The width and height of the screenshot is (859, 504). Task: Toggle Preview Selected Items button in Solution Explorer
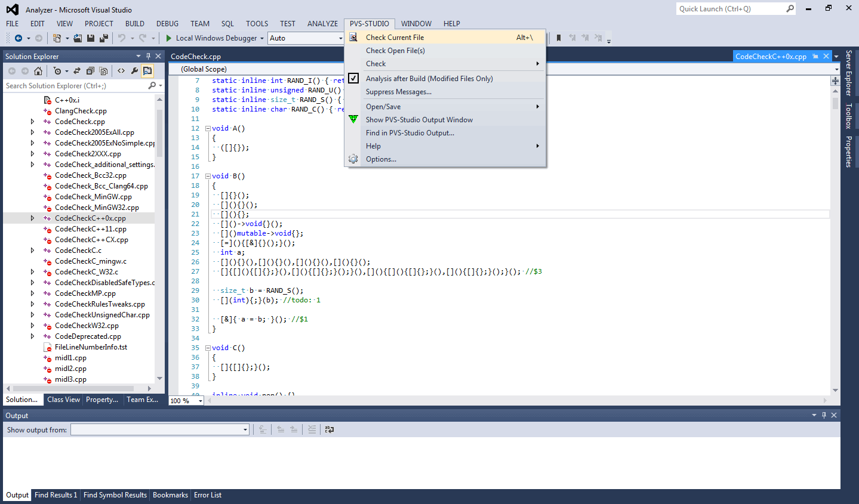pos(147,71)
